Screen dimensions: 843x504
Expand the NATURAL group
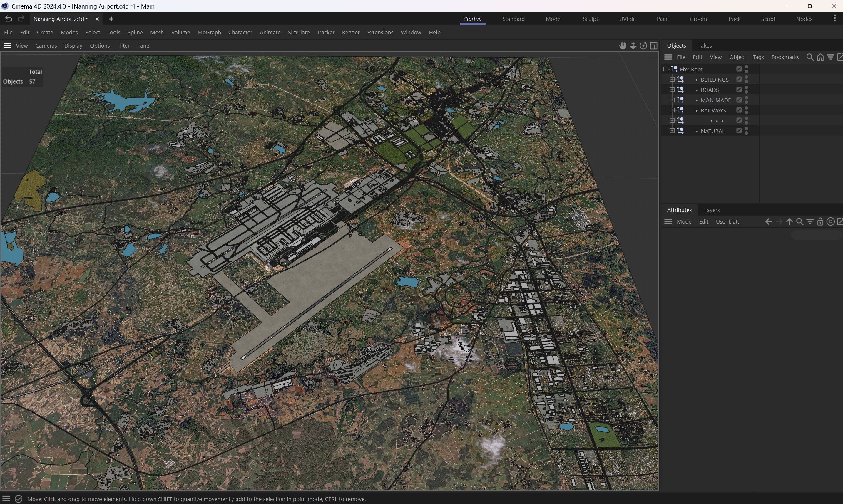click(x=672, y=131)
